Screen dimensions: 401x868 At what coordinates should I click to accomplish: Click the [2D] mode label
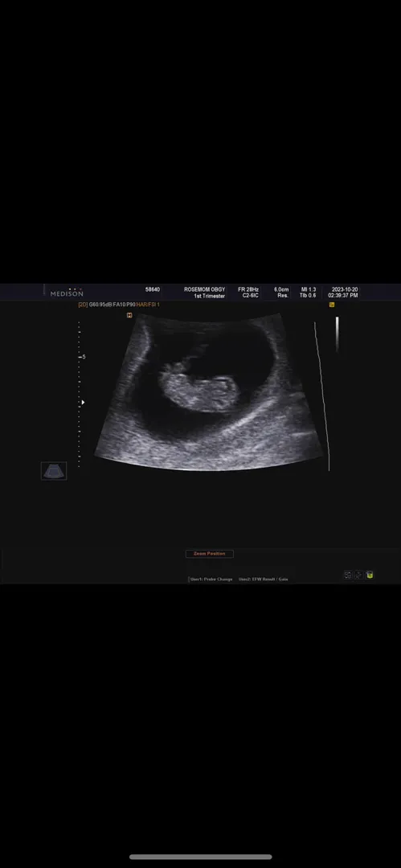(x=83, y=305)
